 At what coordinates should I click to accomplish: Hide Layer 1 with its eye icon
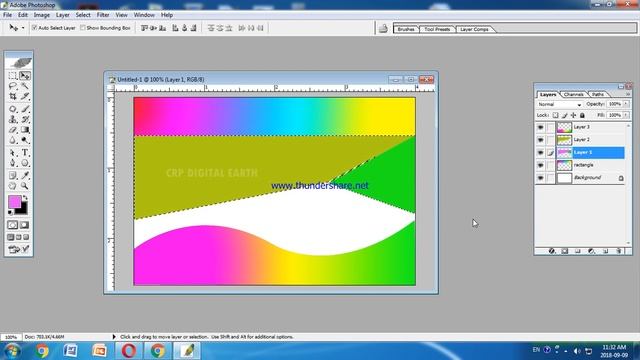540,153
